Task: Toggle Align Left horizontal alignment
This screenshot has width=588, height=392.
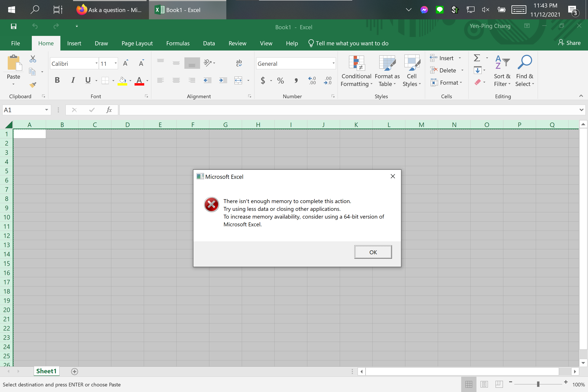Action: pyautogui.click(x=161, y=80)
